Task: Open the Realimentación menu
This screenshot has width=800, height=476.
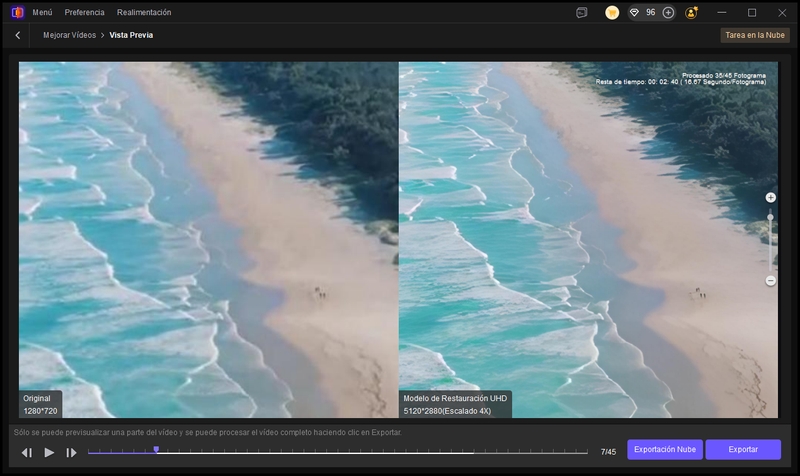Action: (x=144, y=12)
